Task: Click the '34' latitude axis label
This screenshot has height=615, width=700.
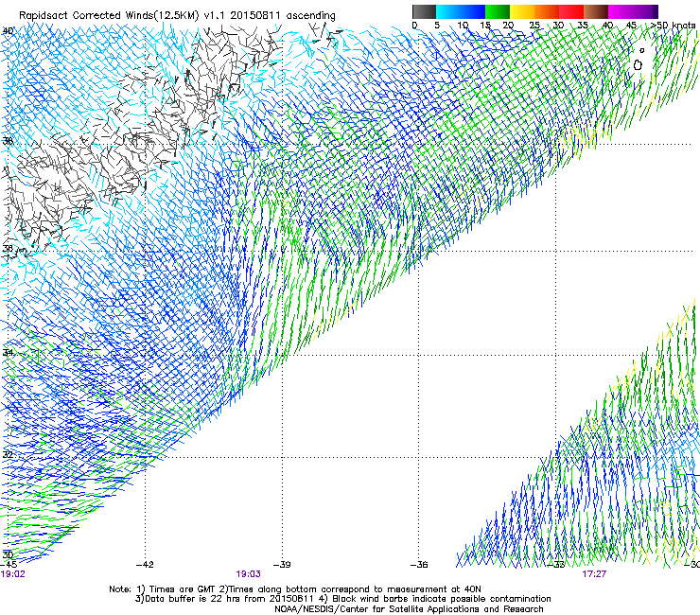Action: [x=8, y=352]
